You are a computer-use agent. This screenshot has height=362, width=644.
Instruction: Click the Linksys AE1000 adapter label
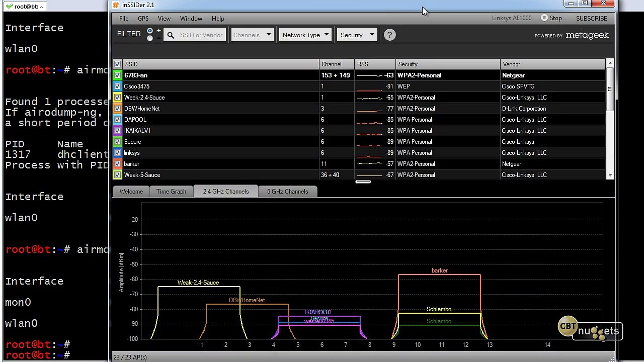(x=512, y=18)
